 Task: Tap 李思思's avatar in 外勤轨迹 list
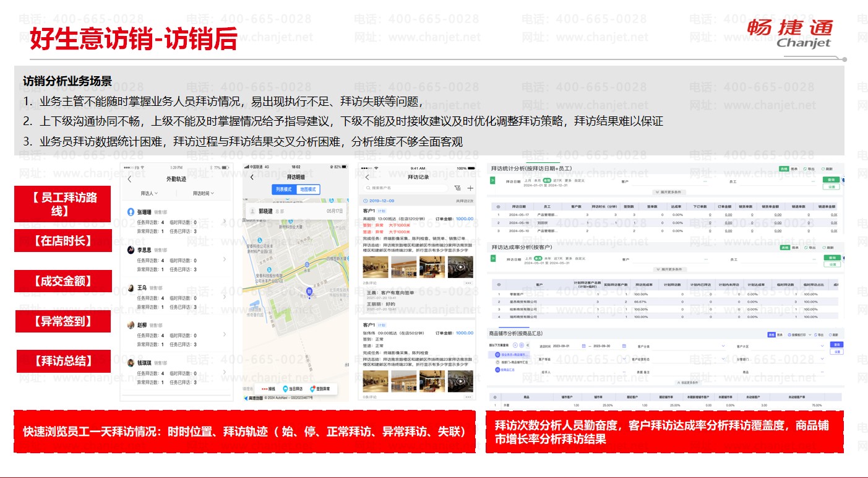tap(131, 250)
